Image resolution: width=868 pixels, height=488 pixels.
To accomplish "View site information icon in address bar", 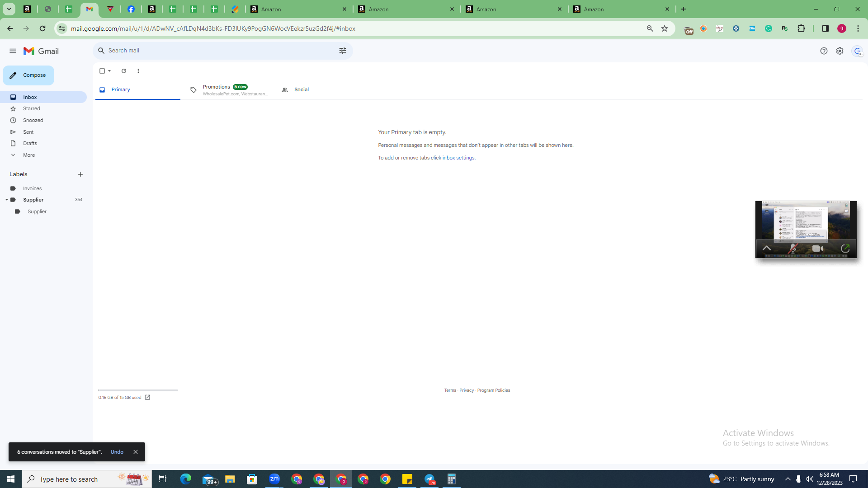I will click(62, 28).
